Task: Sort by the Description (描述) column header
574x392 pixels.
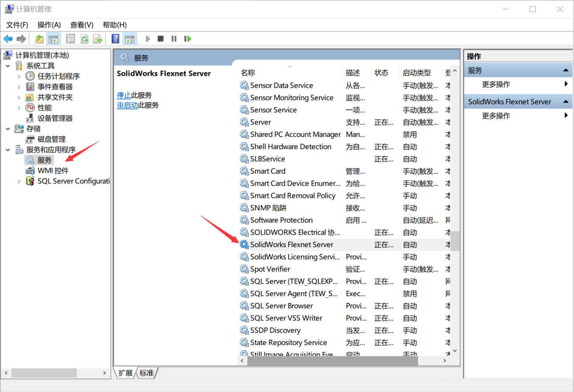Action: pos(357,73)
